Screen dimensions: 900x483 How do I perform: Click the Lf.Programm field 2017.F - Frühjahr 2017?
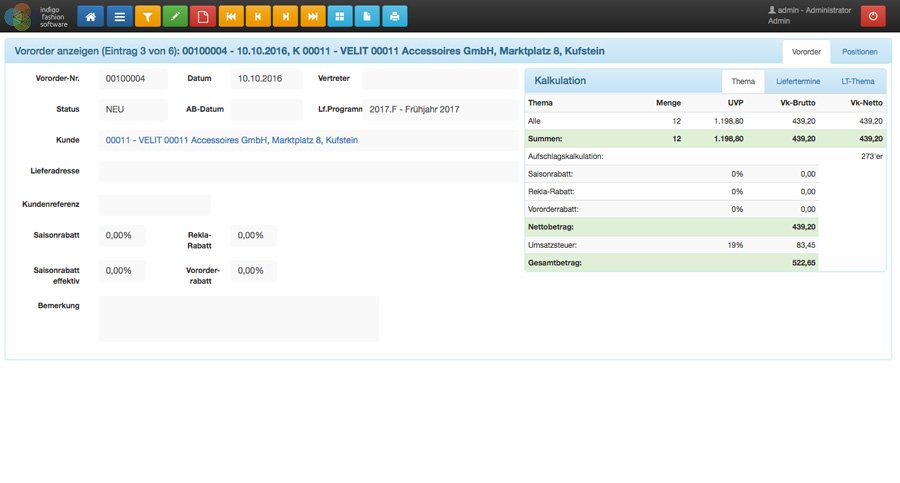click(440, 109)
